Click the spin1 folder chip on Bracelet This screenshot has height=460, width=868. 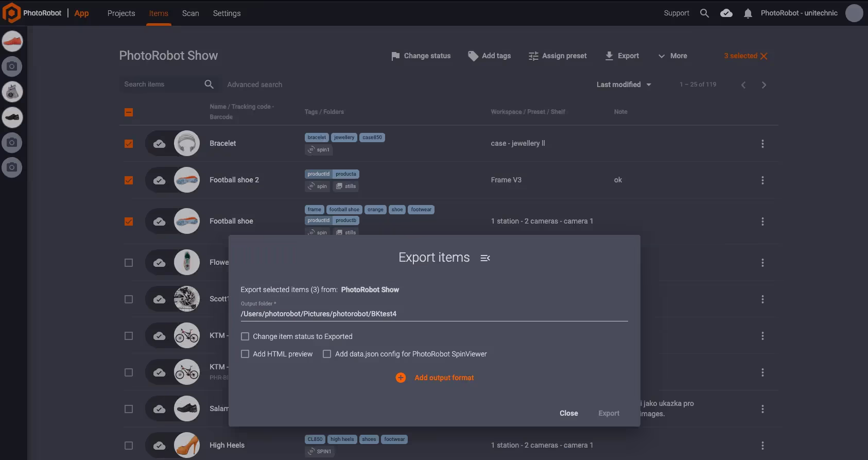(x=319, y=150)
